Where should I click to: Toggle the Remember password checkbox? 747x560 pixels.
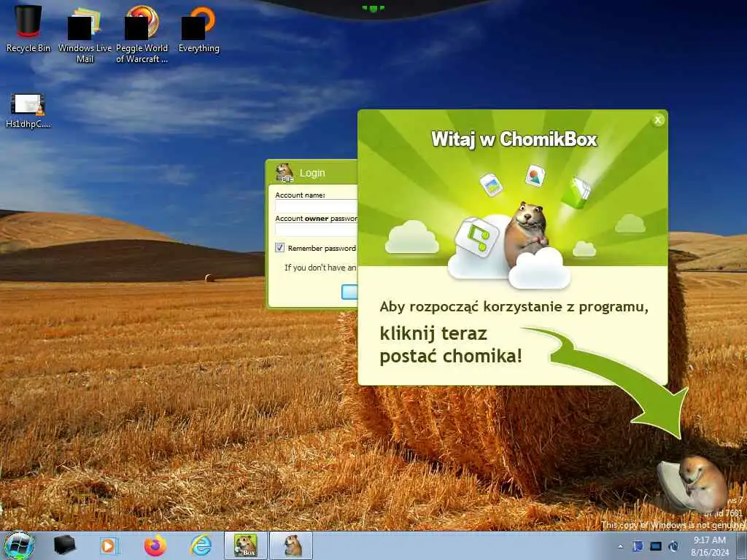coord(279,248)
